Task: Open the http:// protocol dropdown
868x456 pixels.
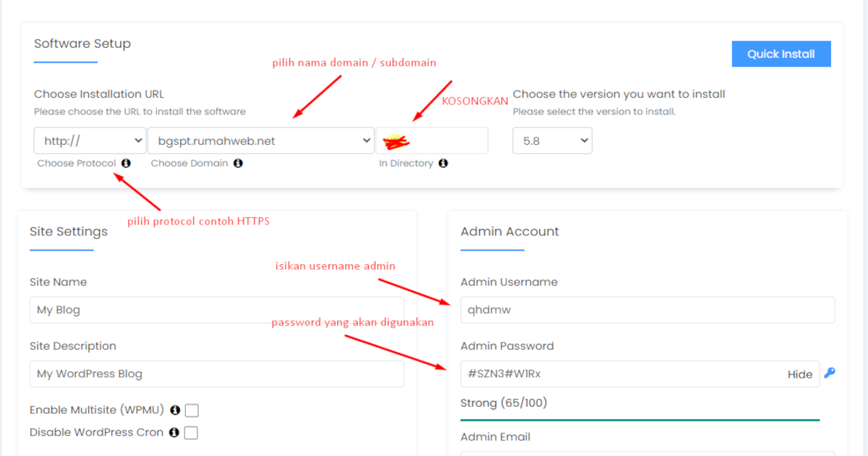Action: [90, 141]
